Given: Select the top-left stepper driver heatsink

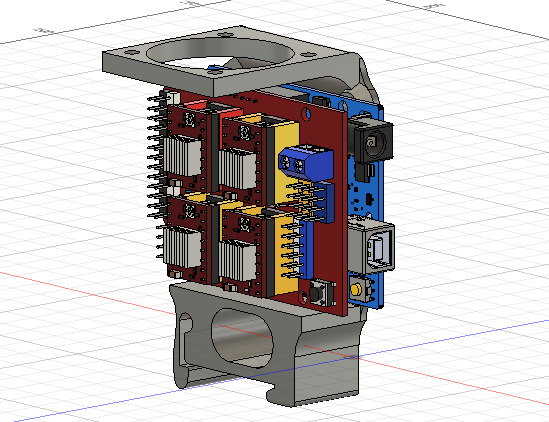Looking at the screenshot, I should (x=182, y=156).
